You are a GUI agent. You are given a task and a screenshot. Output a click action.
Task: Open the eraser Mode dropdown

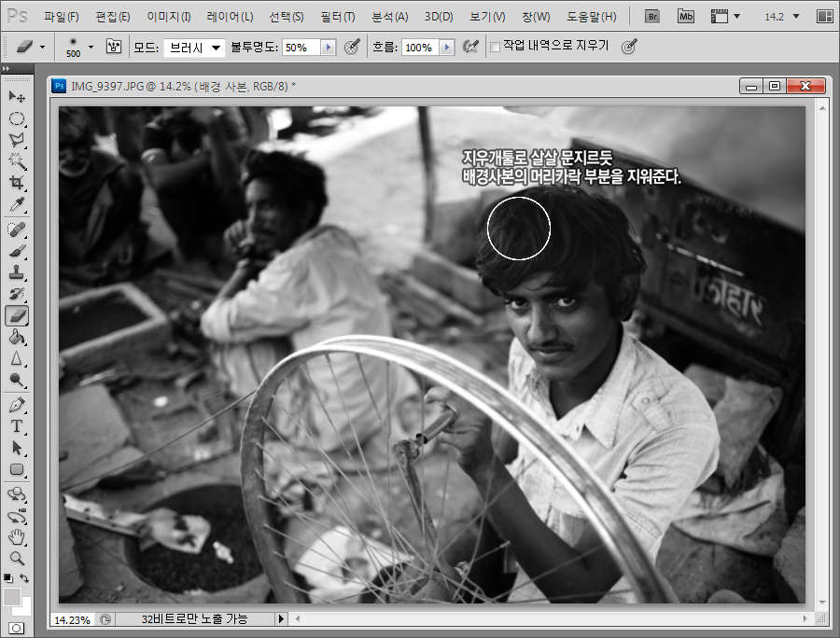pos(194,48)
